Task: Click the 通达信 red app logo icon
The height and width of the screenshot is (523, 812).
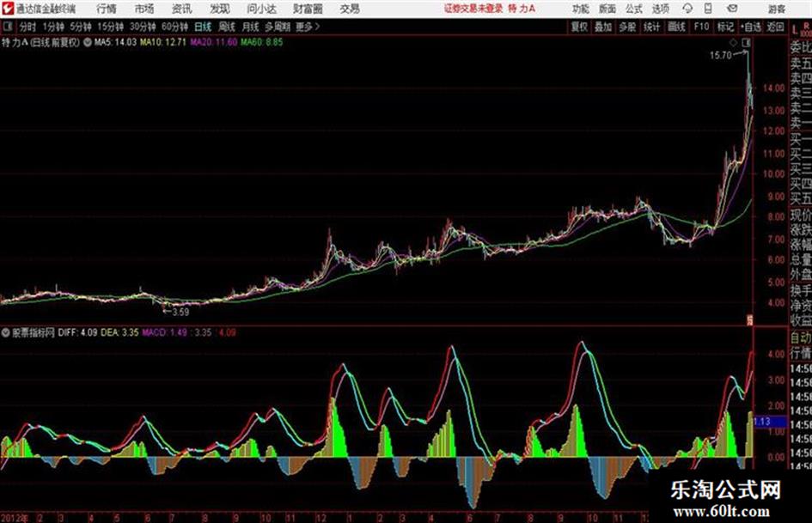Action: point(8,9)
